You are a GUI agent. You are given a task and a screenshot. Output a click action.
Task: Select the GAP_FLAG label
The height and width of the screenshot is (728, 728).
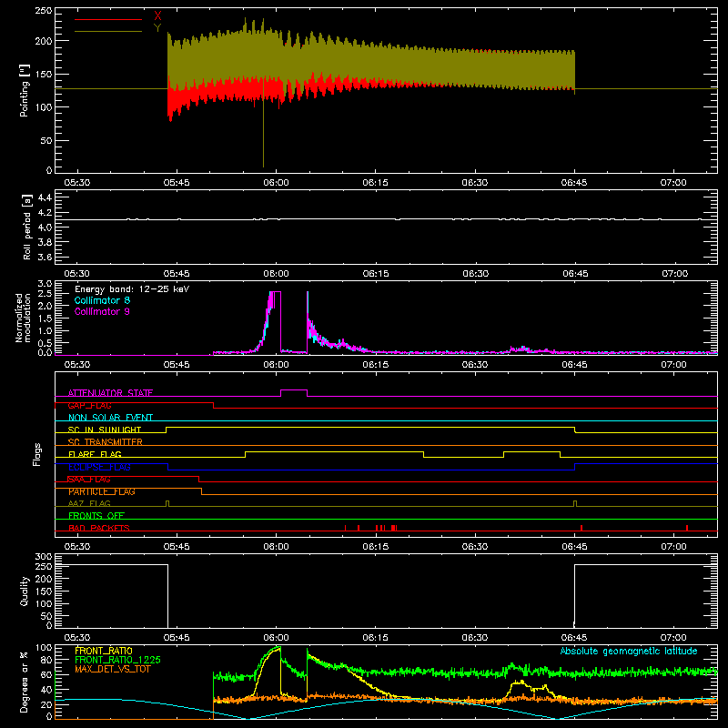point(89,405)
